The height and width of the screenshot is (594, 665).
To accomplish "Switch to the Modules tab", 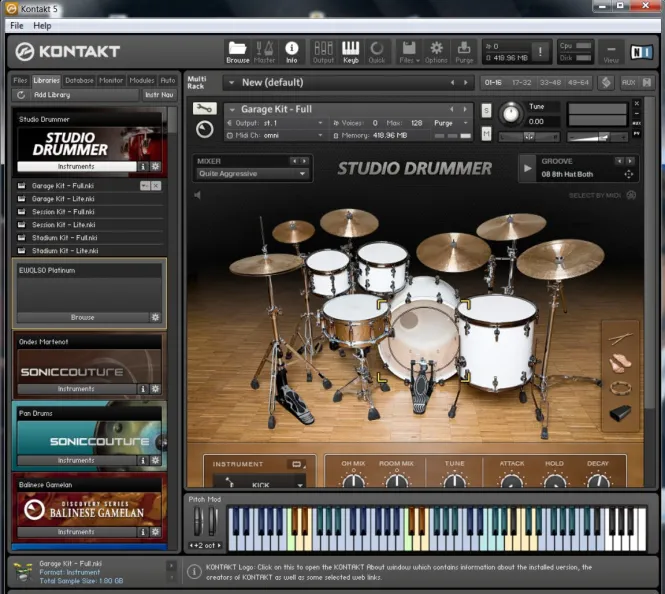I will pos(142,80).
